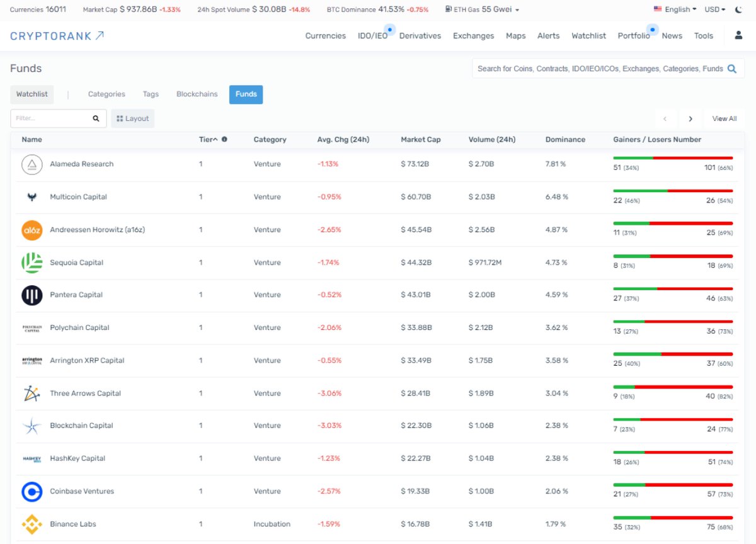This screenshot has width=756, height=544.
Task: Open the Tools menu
Action: (x=704, y=36)
